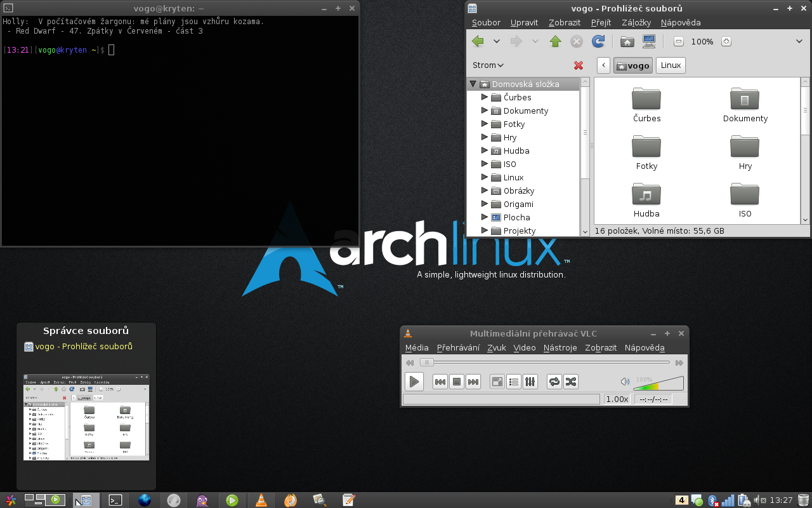
Task: Stop playback in VLC
Action: 457,382
